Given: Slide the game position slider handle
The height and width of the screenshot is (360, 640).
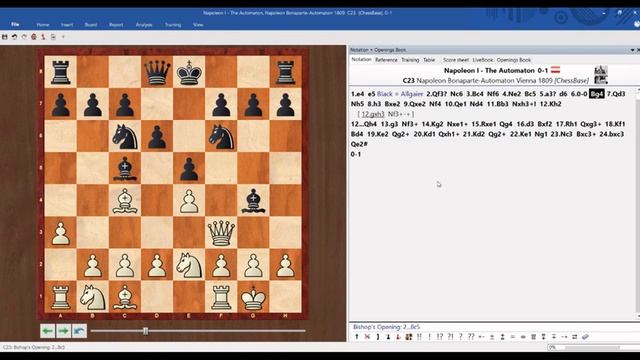Looking at the screenshot, I should pos(145,331).
